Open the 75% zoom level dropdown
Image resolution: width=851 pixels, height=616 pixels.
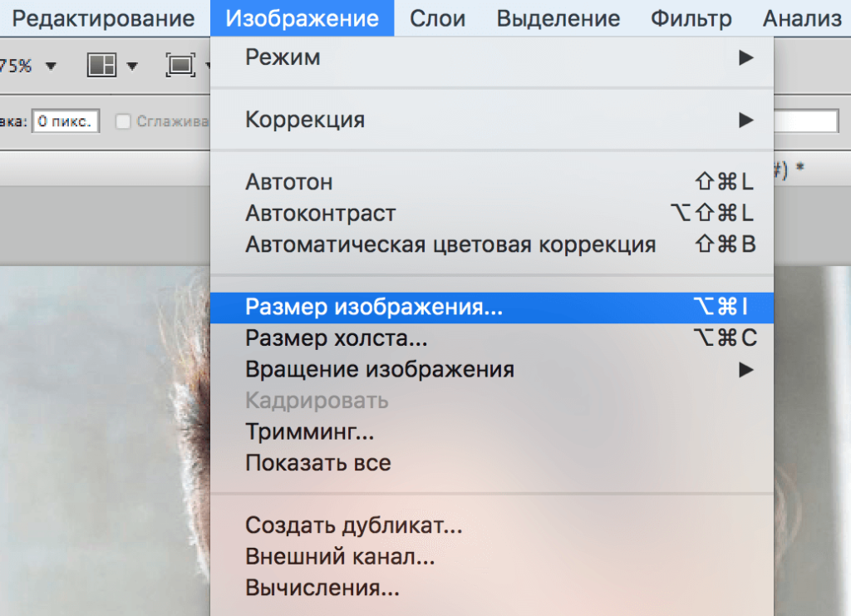[x=52, y=66]
